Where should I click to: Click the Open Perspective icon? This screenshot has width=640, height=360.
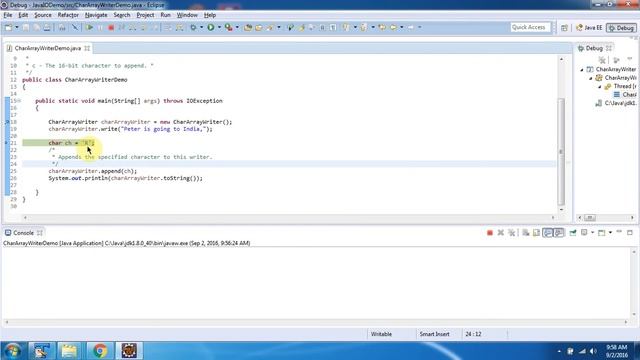[564, 28]
